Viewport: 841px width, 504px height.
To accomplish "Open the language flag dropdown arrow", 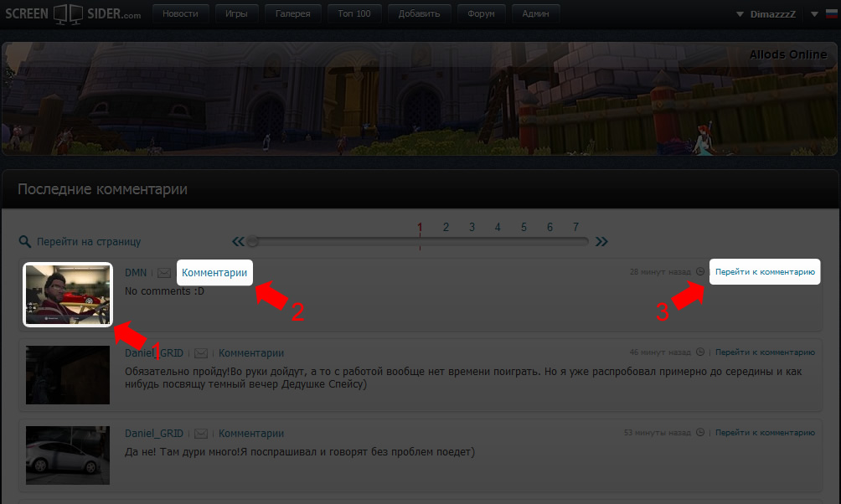I will [814, 14].
